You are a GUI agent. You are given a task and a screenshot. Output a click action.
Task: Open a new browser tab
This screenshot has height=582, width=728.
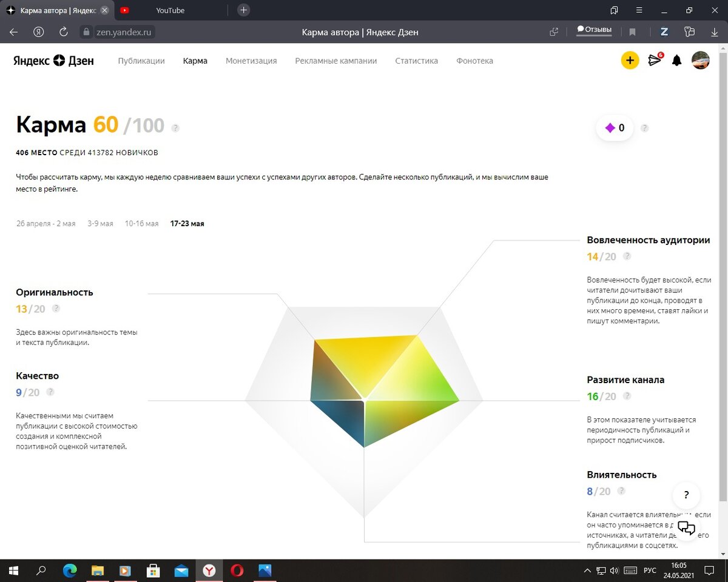coord(243,10)
